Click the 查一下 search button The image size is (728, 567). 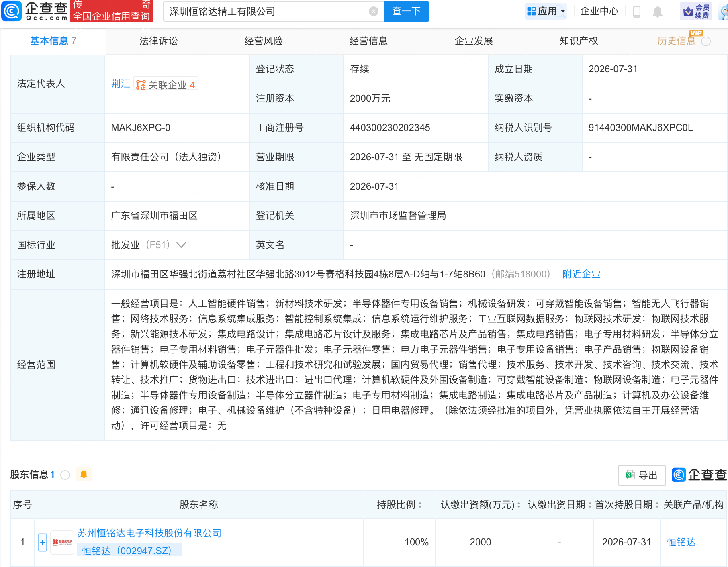click(x=406, y=11)
